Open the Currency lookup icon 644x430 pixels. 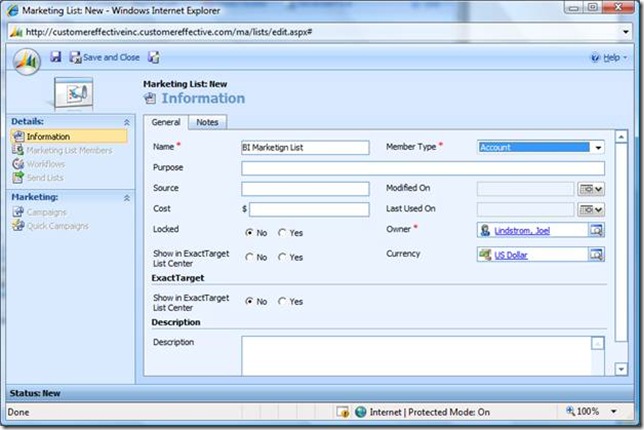pyautogui.click(x=596, y=255)
